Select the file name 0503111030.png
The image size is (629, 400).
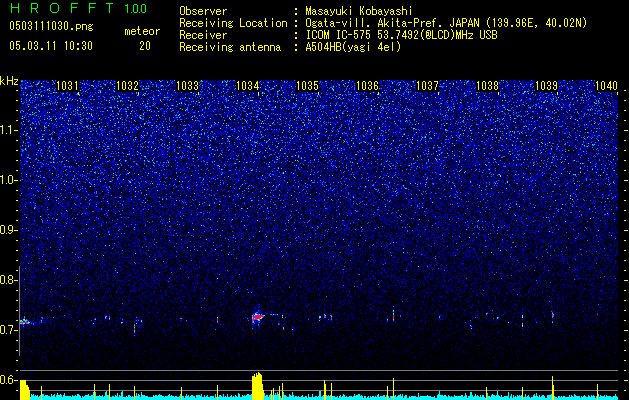point(51,26)
